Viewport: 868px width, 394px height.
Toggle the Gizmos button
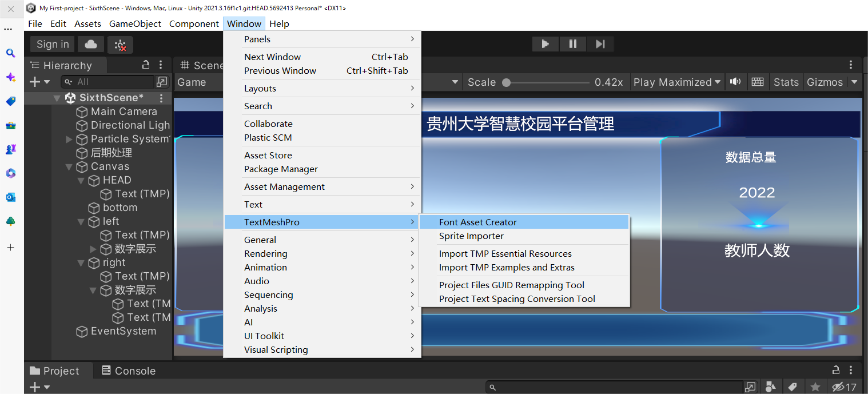[825, 82]
